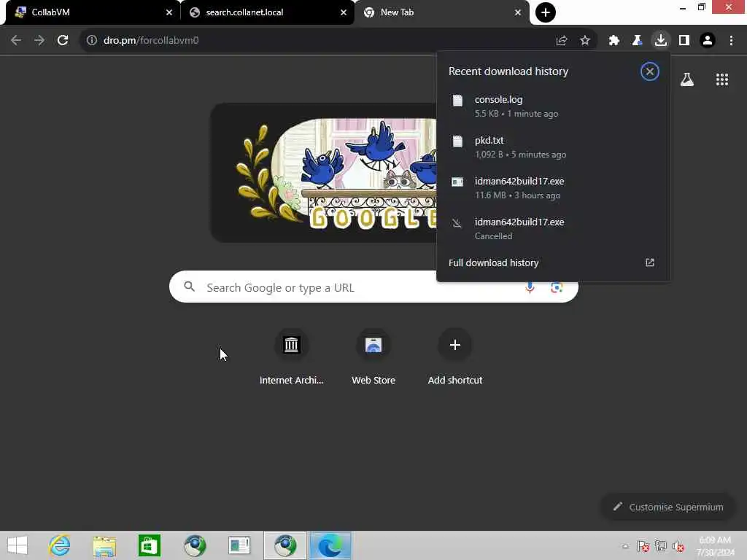
Task: Open the 11.6 MB idman642build17.exe download
Action: click(553, 188)
